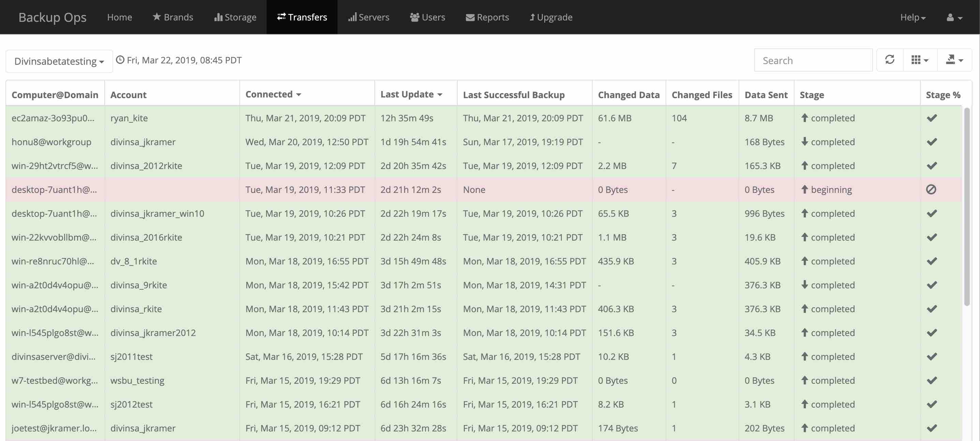Click the table's vertical scrollbar
The width and height of the screenshot is (980, 441).
967,207
